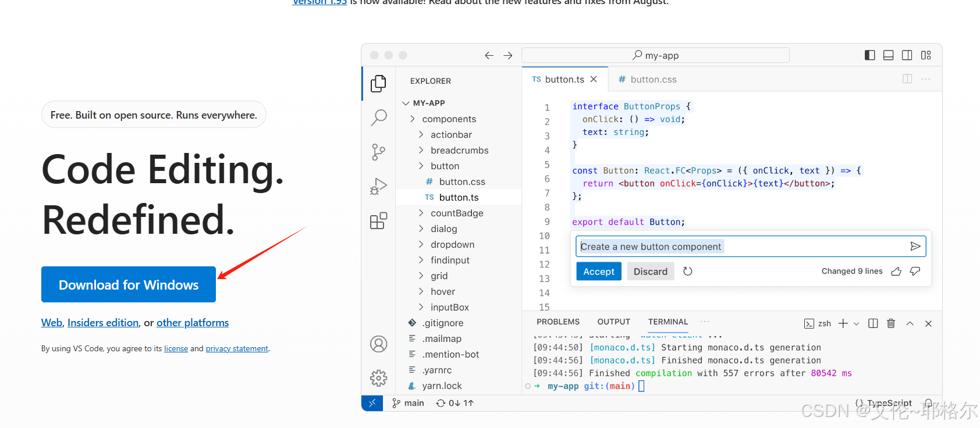Switch to the button.css editor tab
The width and height of the screenshot is (980, 428).
648,79
